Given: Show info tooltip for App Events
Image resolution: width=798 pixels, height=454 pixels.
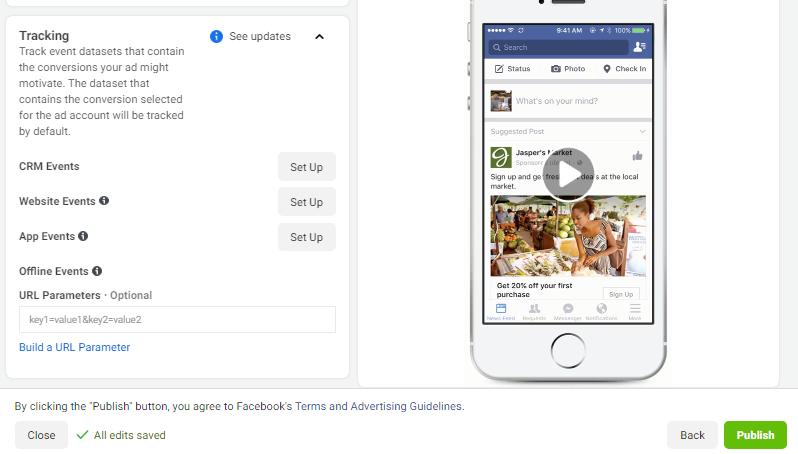Looking at the screenshot, I should 83,236.
